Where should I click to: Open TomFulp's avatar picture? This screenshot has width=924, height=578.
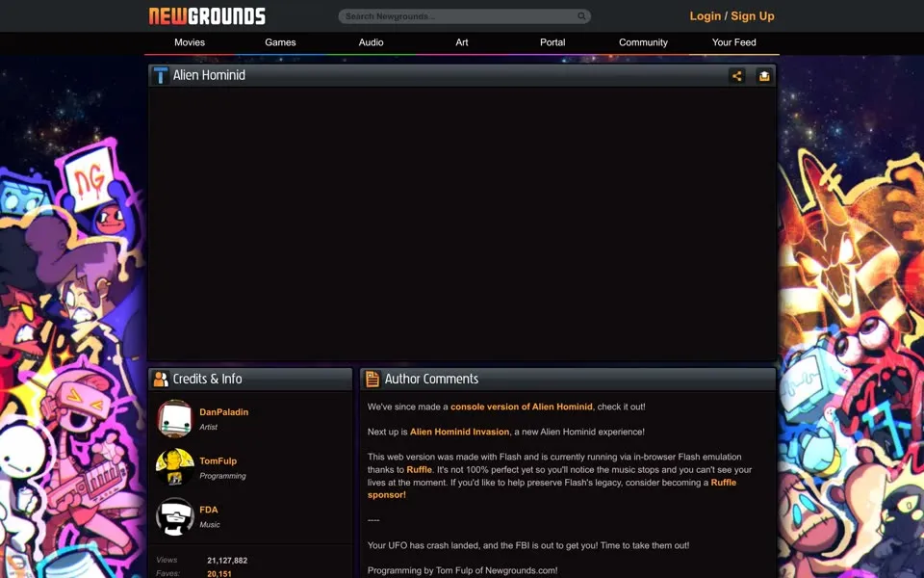click(174, 467)
